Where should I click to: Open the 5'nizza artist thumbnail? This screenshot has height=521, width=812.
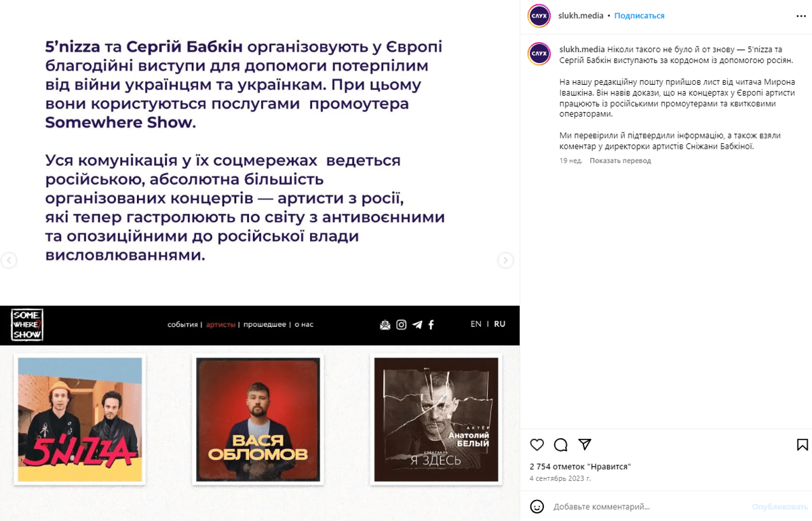80,419
